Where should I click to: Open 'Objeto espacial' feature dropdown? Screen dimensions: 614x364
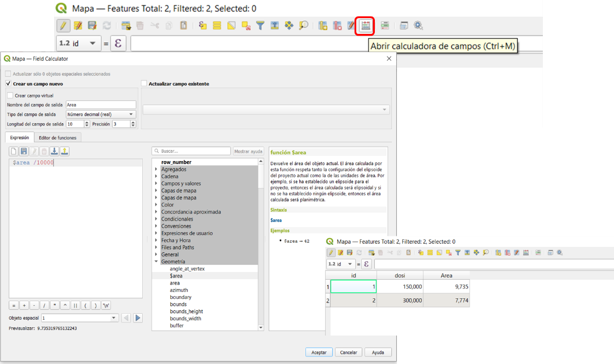click(79, 318)
